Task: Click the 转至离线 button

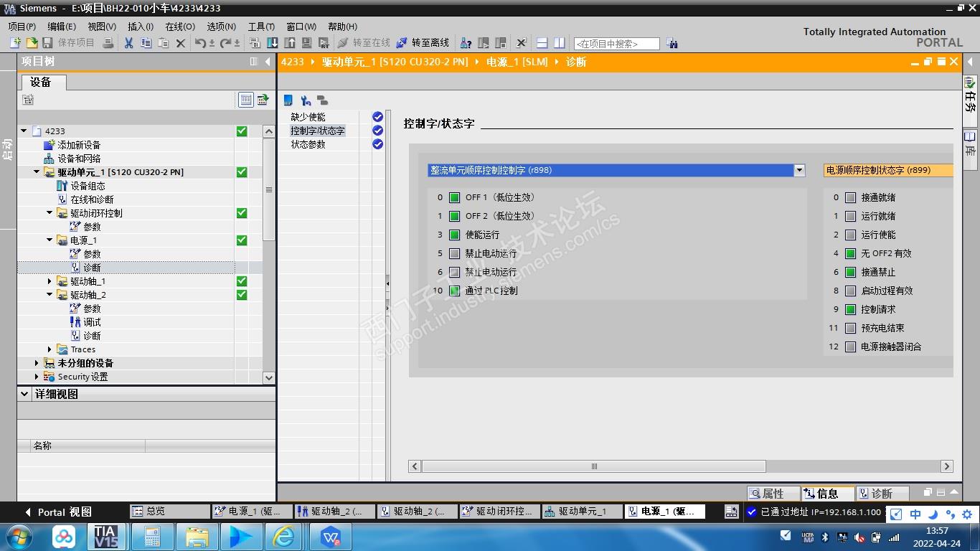Action: tap(423, 43)
